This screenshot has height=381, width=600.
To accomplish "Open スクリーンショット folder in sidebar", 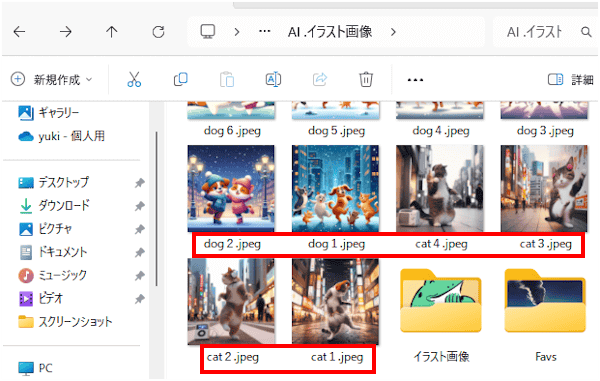I will pyautogui.click(x=65, y=322).
